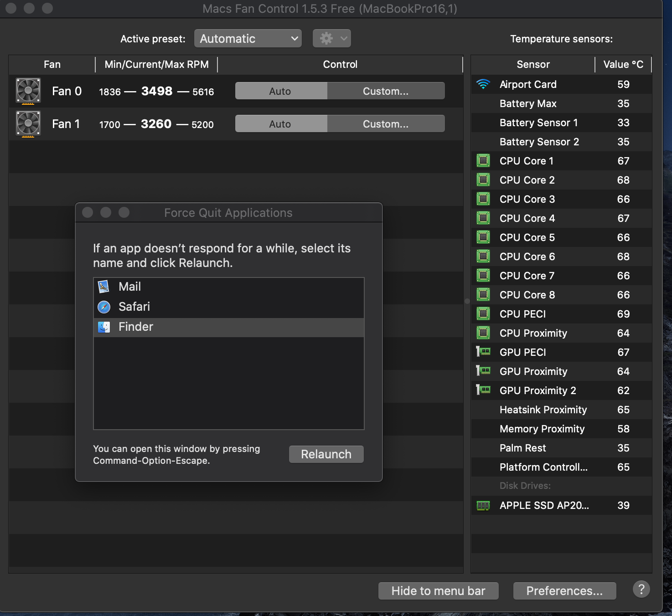
Task: Click the CPU Core 3 chip icon
Action: click(483, 199)
